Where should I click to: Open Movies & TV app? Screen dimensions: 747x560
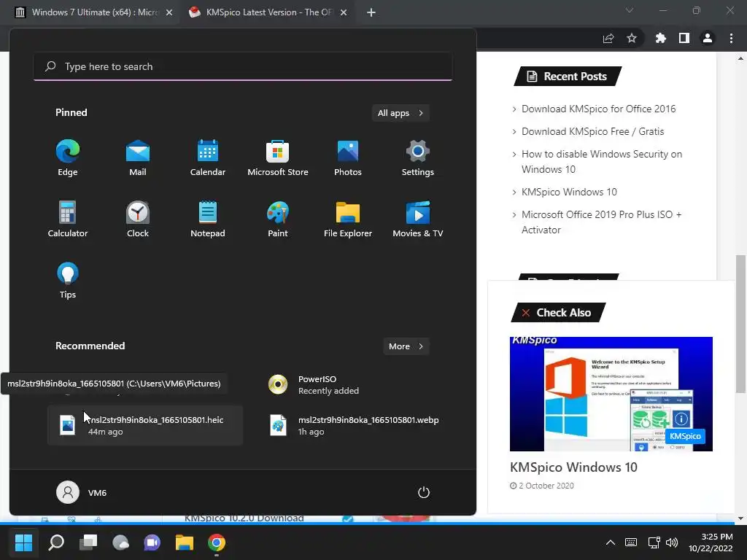418,219
